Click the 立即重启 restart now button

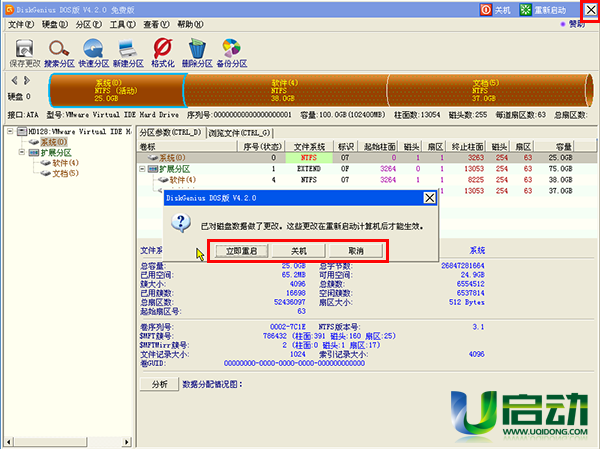click(x=241, y=251)
